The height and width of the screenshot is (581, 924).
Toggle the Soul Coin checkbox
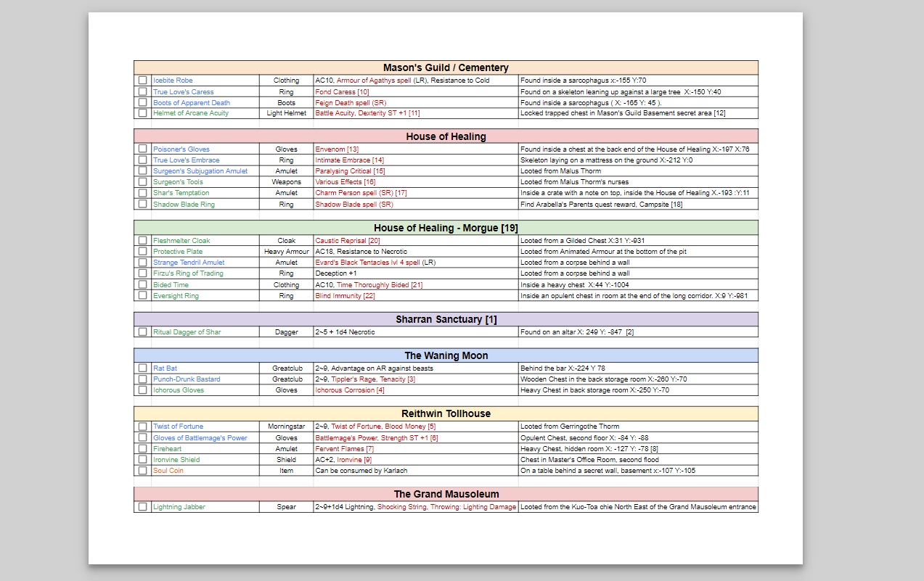point(142,471)
